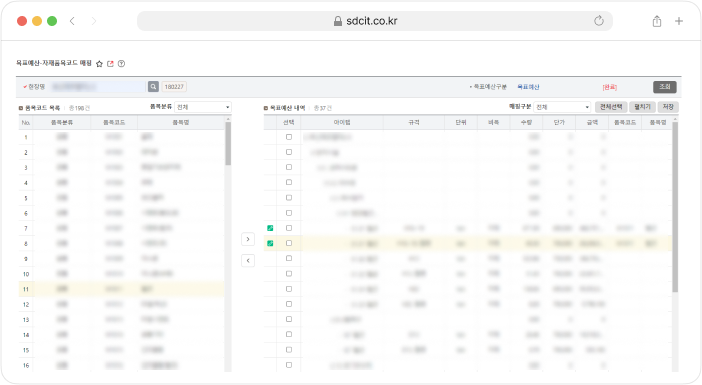Click the 아이템 column header
Screen dimensions: 702x385
point(342,123)
